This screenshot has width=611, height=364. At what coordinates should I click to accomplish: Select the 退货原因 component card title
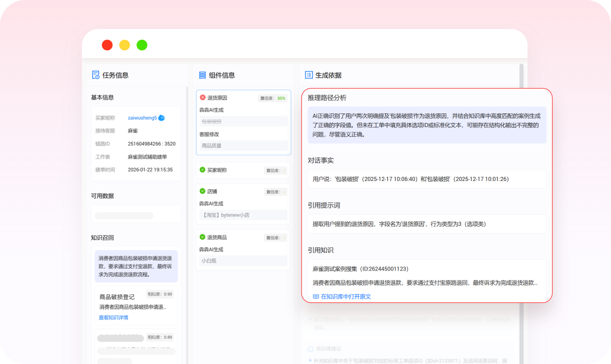217,98
